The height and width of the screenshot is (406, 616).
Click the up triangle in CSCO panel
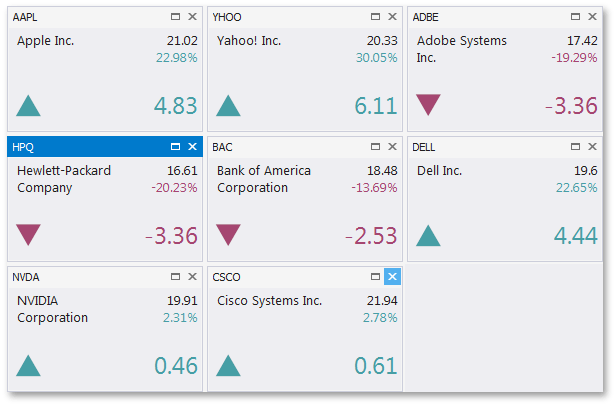click(229, 366)
